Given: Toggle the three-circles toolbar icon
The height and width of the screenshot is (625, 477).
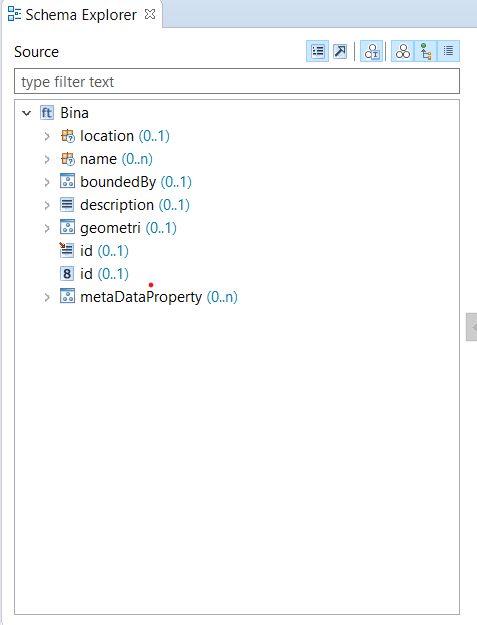Looking at the screenshot, I should point(402,51).
